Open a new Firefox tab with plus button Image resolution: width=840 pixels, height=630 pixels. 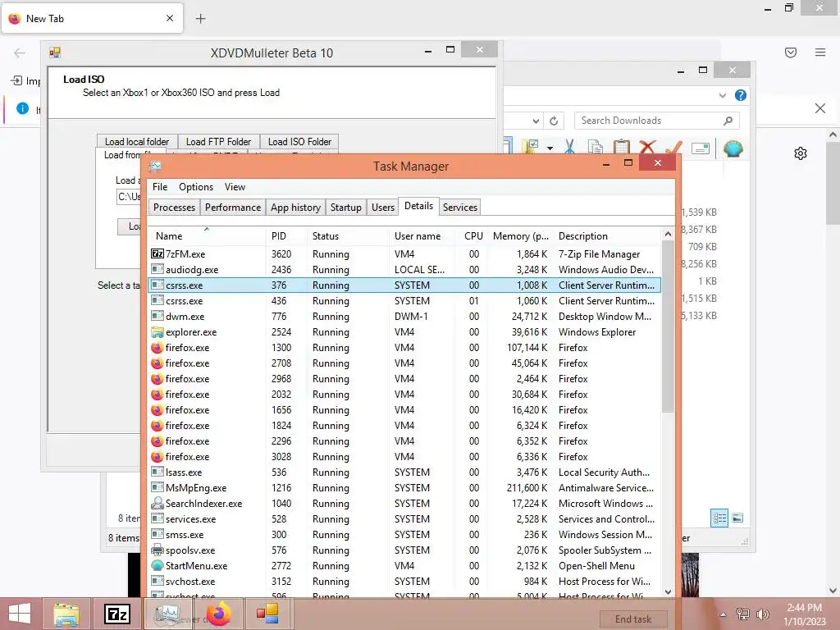tap(200, 19)
